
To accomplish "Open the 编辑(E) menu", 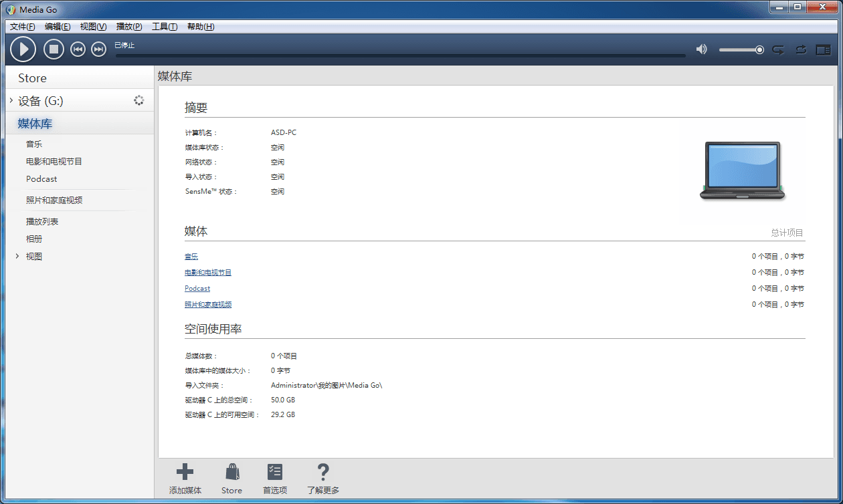I will tap(58, 27).
